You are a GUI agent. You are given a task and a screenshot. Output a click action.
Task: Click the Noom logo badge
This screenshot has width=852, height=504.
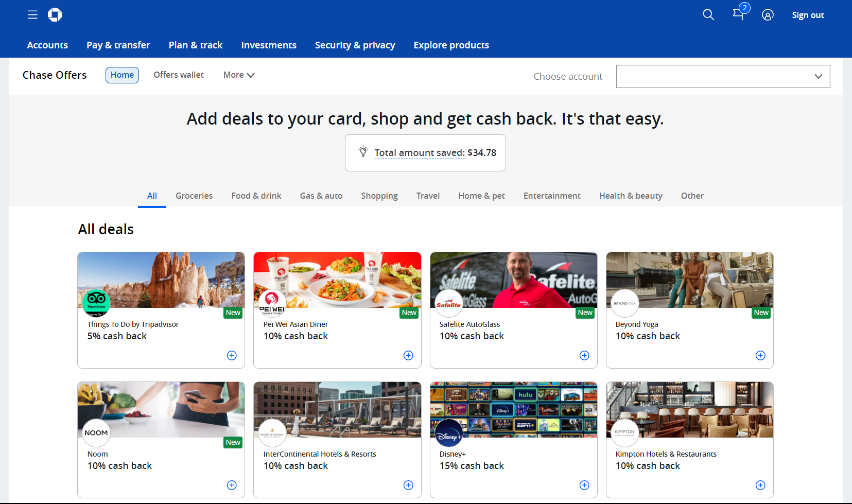point(96,432)
